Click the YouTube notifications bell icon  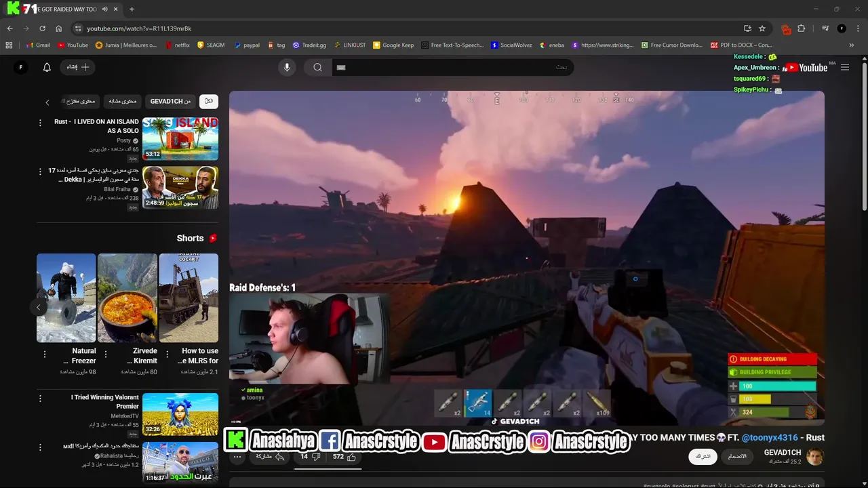47,67
